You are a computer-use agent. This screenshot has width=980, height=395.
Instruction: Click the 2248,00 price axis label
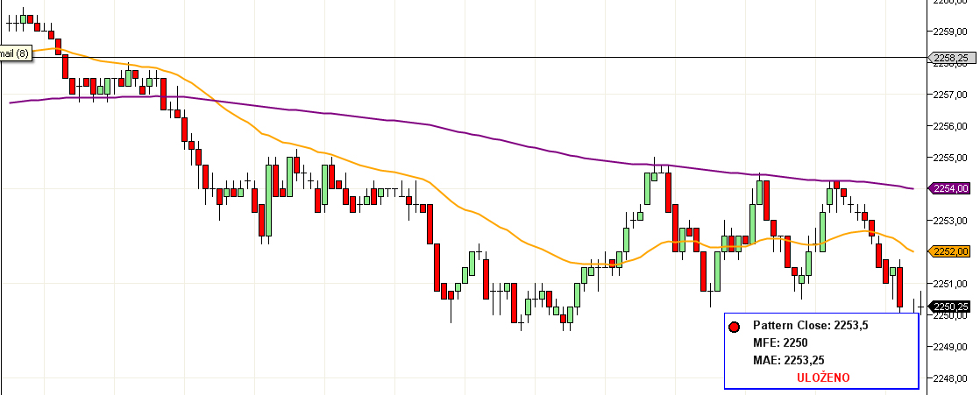953,378
